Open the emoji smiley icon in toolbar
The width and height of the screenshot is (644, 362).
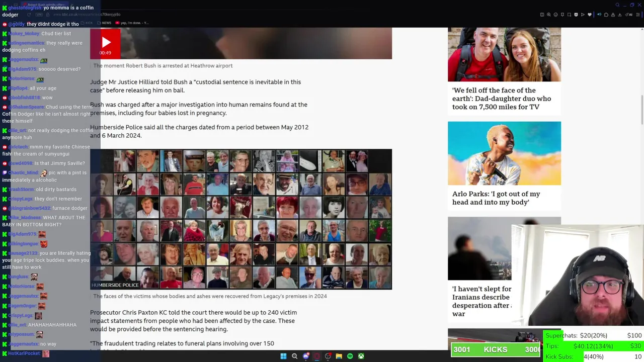555,15
